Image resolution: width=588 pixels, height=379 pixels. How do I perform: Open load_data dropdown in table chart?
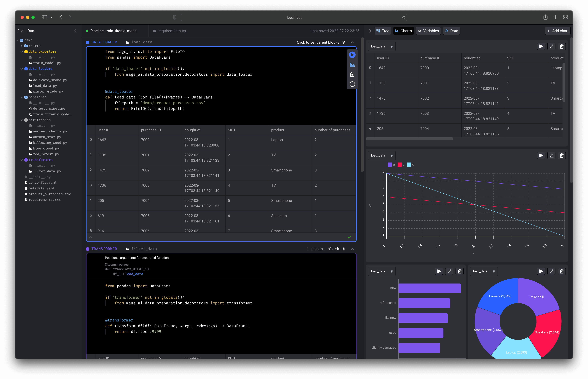coord(381,46)
